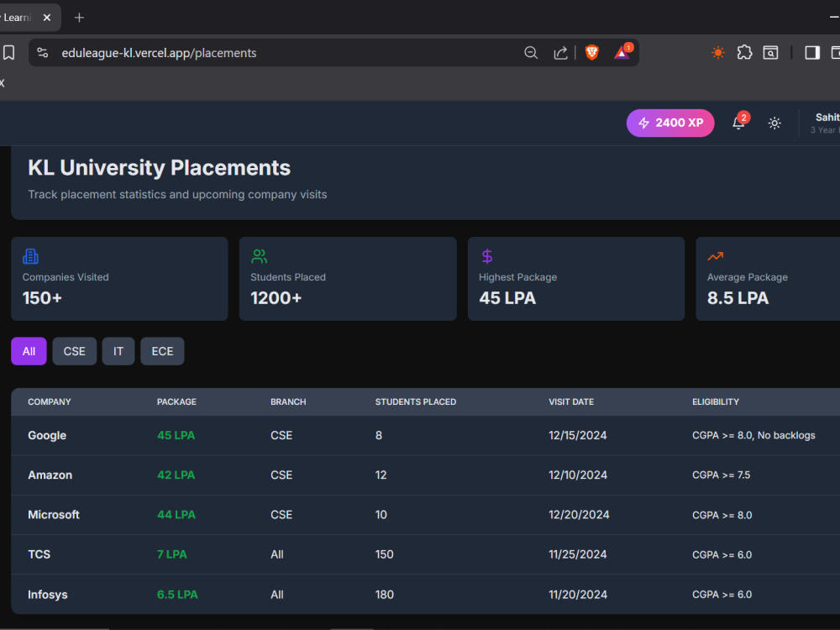Click the KL University Placements heading

[x=159, y=168]
